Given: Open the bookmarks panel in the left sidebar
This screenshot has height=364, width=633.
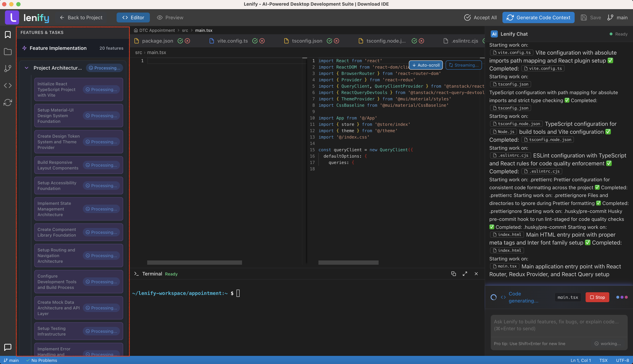Looking at the screenshot, I should (x=8, y=35).
